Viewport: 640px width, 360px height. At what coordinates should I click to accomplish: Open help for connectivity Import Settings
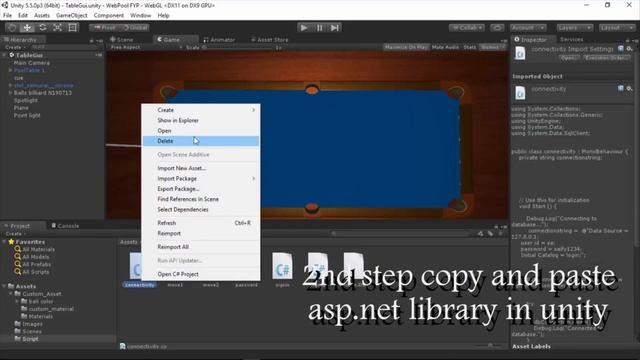click(x=621, y=49)
